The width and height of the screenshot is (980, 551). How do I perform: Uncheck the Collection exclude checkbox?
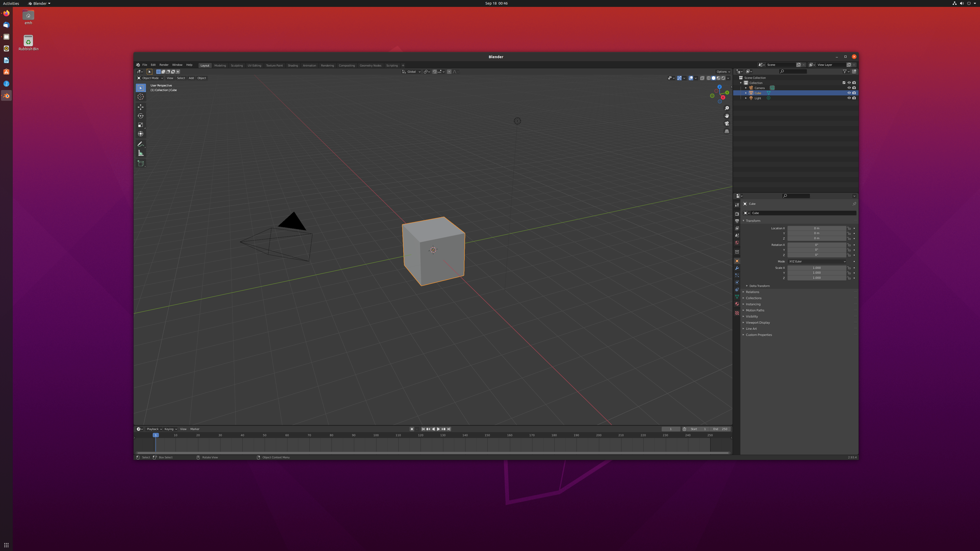844,83
